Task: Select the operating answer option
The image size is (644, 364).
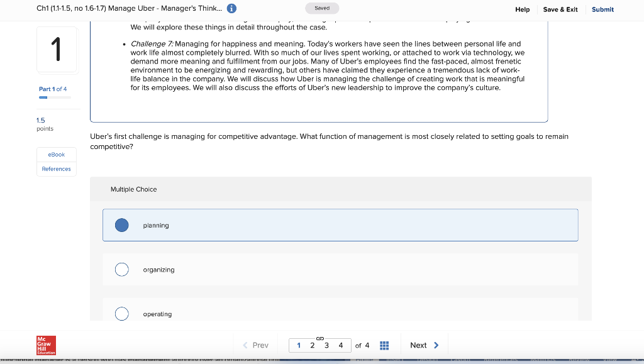Action: [x=121, y=314]
